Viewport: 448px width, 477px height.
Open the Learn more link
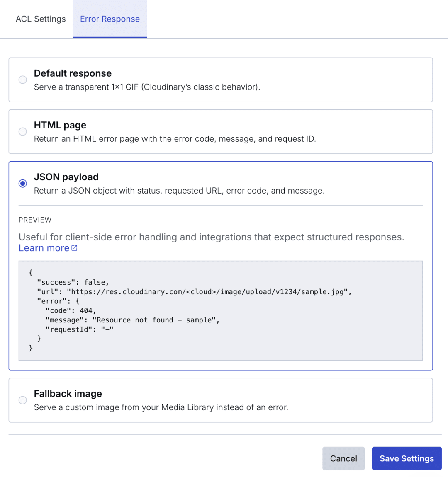tap(44, 248)
